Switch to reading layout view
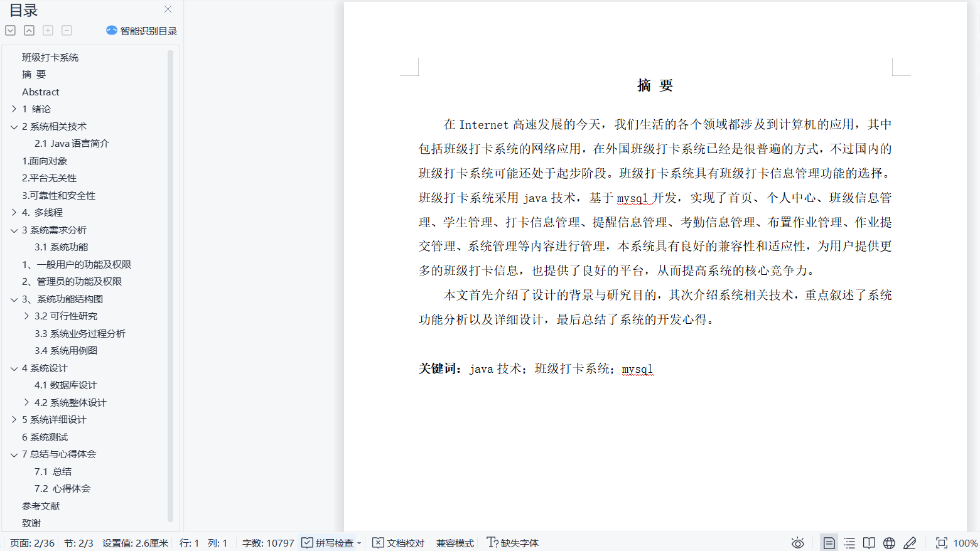 869,543
